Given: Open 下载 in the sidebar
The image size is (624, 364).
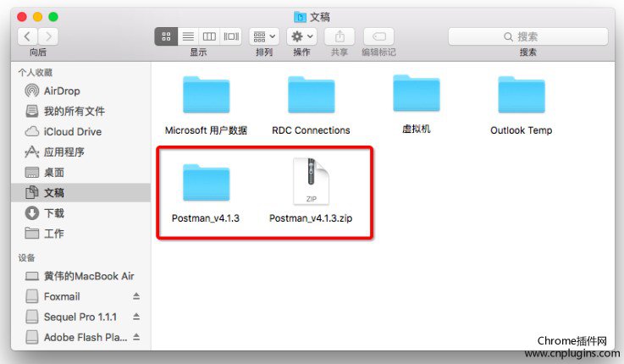Looking at the screenshot, I should pos(80,213).
